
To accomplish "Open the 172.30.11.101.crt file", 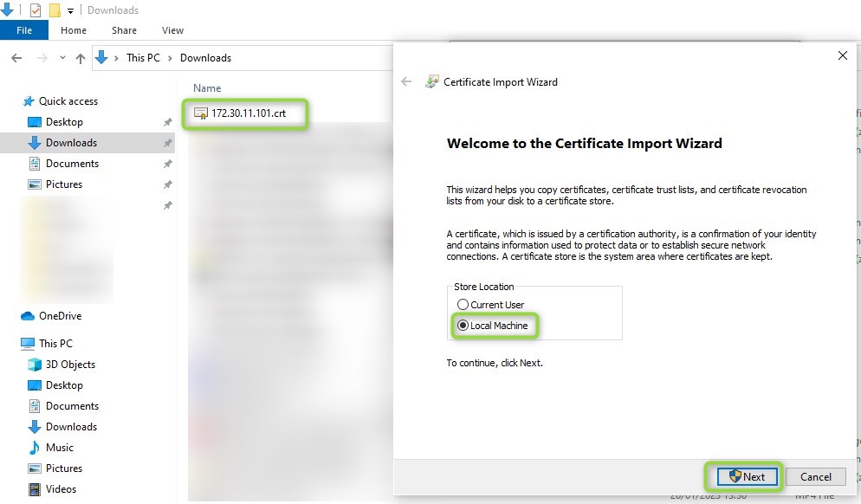I will pos(249,113).
